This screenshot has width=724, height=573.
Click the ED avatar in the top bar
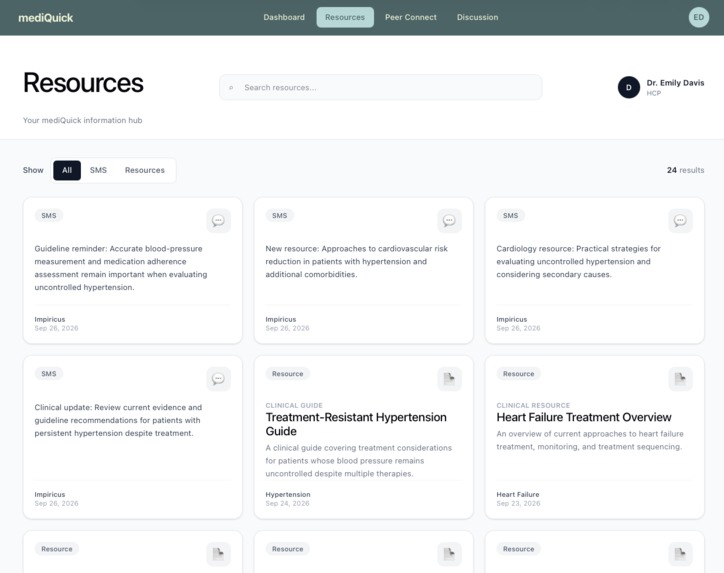pos(699,18)
